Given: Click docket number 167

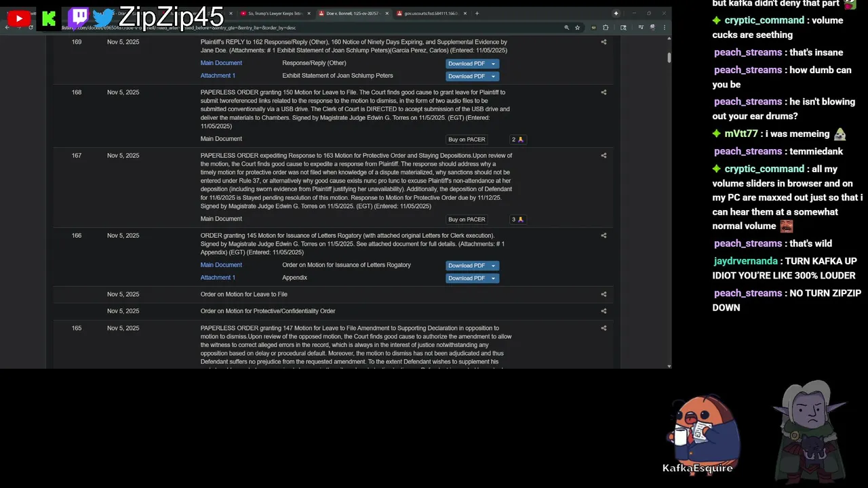Looking at the screenshot, I should [x=77, y=155].
